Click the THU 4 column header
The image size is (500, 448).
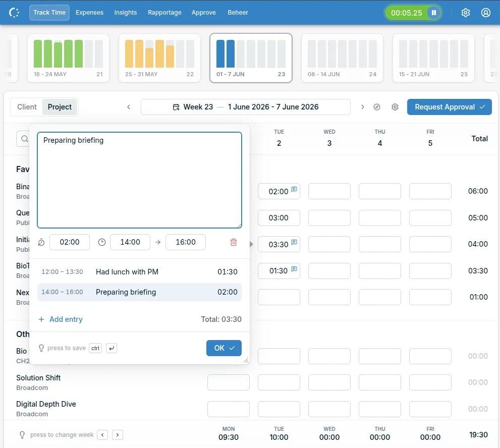(380, 138)
